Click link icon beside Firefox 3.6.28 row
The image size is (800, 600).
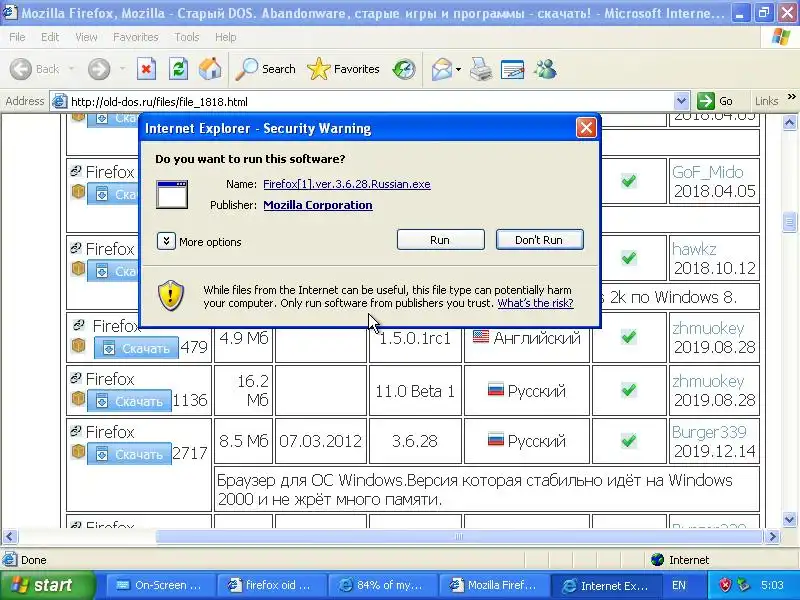click(76, 431)
